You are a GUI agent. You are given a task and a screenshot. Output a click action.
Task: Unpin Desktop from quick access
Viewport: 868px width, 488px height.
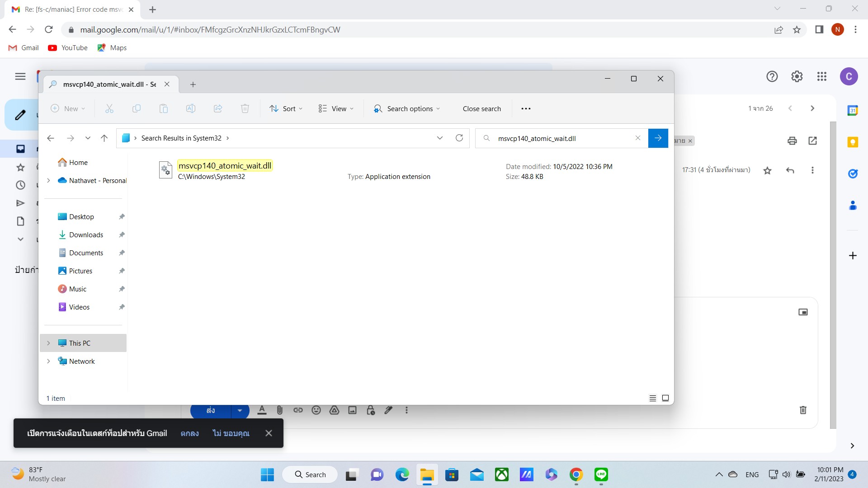pos(122,216)
